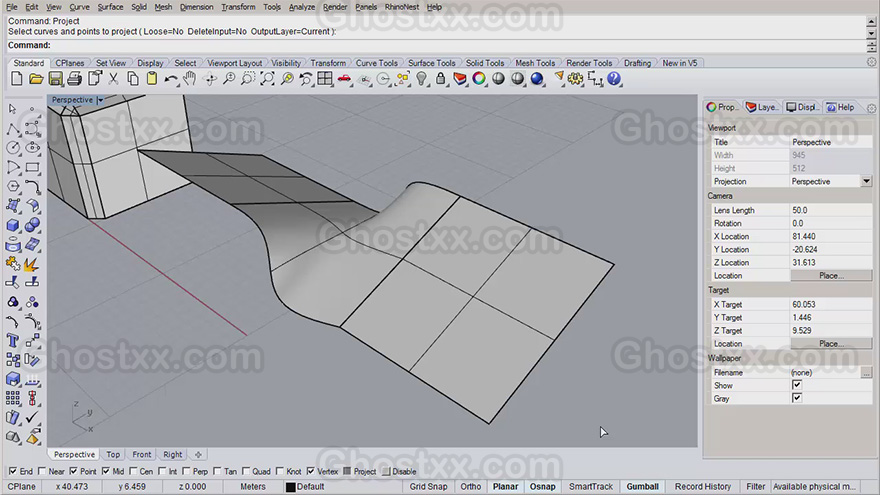Screen dimensions: 880x495
Task: Click the Lens Length value field
Action: point(831,210)
